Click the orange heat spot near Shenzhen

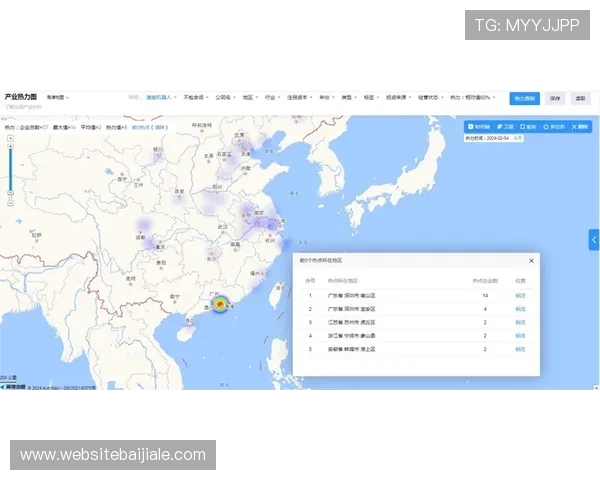pyautogui.click(x=220, y=304)
